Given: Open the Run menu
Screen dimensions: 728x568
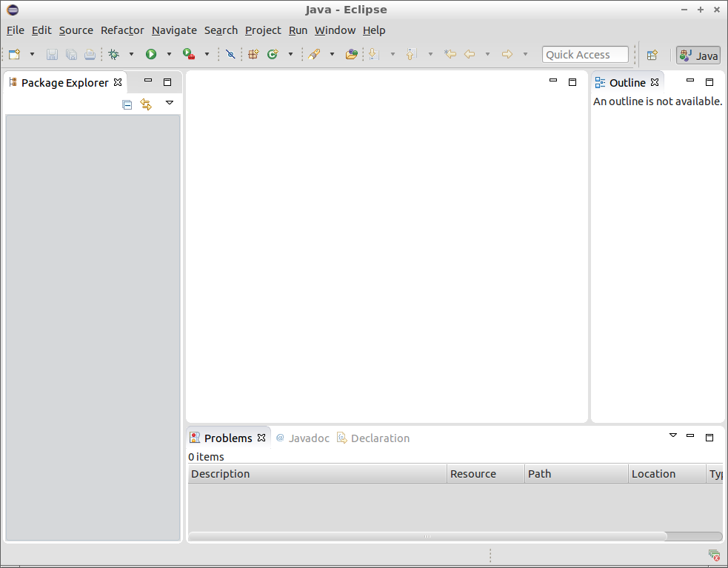Looking at the screenshot, I should (298, 30).
